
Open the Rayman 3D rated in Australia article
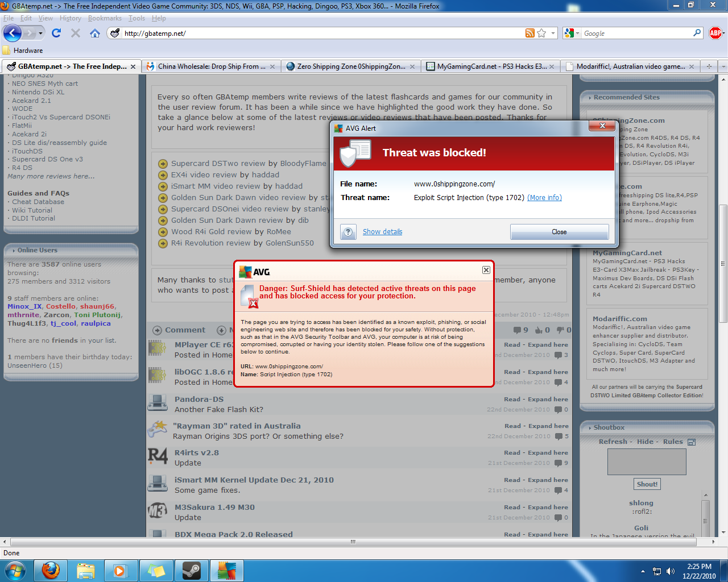237,426
